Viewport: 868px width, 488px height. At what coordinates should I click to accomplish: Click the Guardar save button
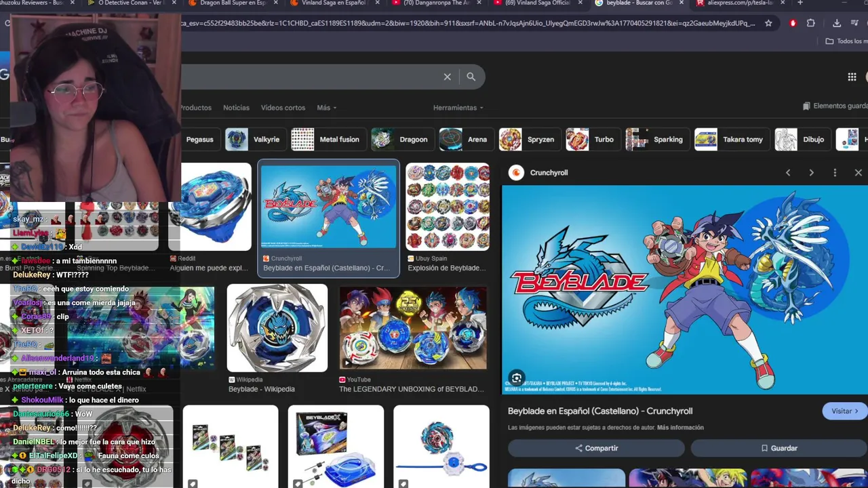click(778, 448)
